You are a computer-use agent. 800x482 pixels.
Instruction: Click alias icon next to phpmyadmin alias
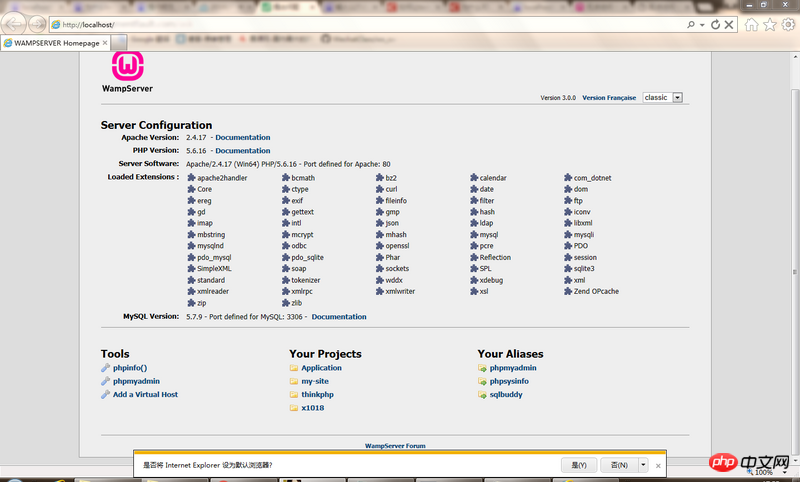point(482,368)
